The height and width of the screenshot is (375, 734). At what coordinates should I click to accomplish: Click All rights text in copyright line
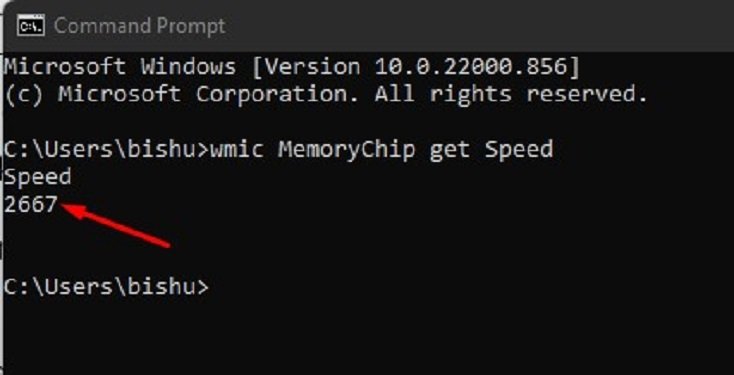[443, 96]
